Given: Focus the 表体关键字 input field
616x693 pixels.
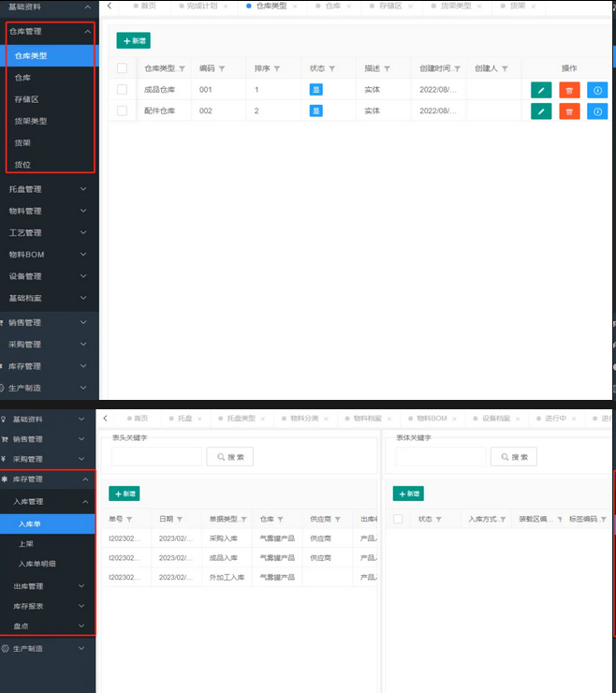Looking at the screenshot, I should pos(441,457).
